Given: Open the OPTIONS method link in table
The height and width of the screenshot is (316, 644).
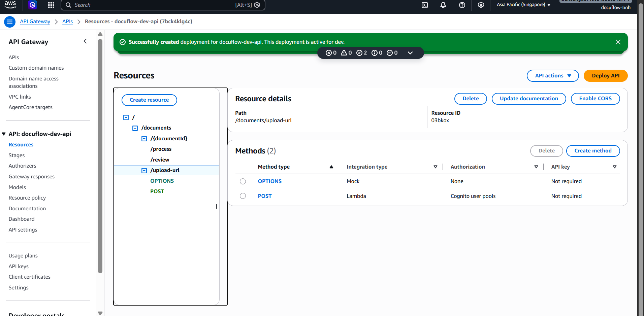Looking at the screenshot, I should pos(269,181).
